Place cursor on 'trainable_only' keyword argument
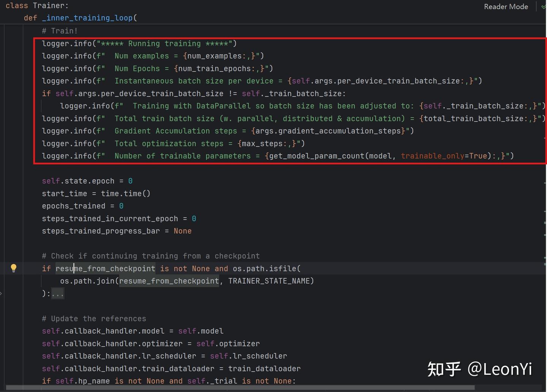547x392 pixels. click(x=433, y=156)
